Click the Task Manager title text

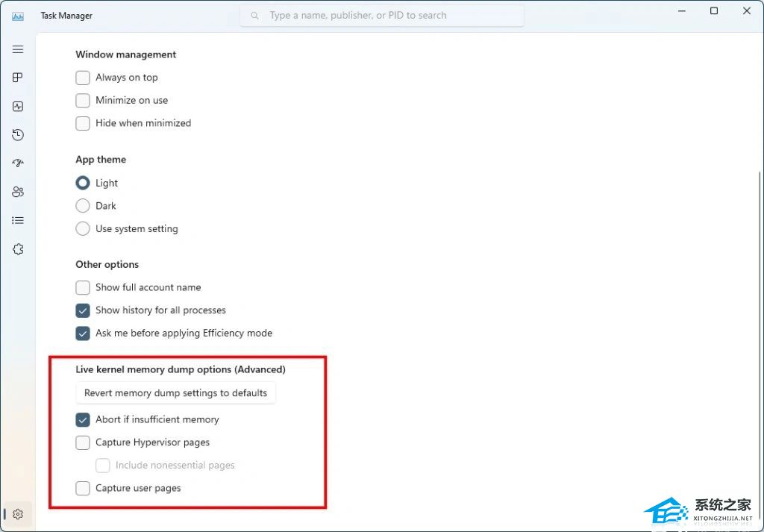pos(66,16)
